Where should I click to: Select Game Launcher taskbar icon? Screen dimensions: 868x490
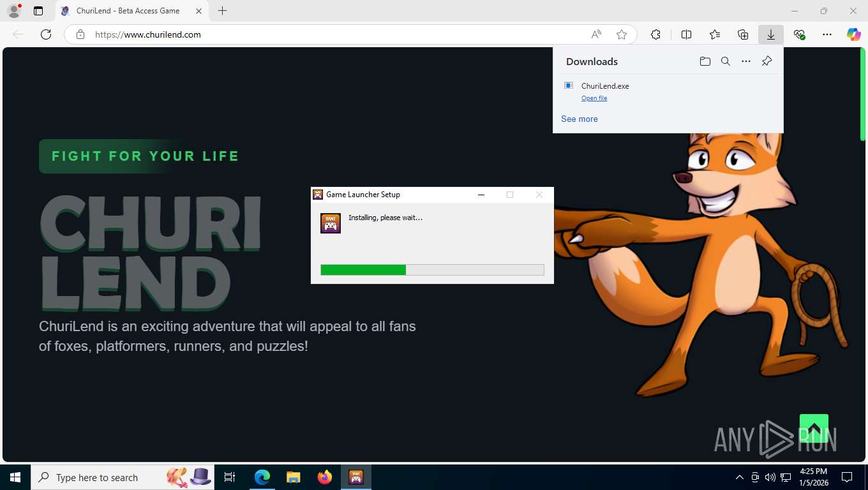[x=356, y=477]
